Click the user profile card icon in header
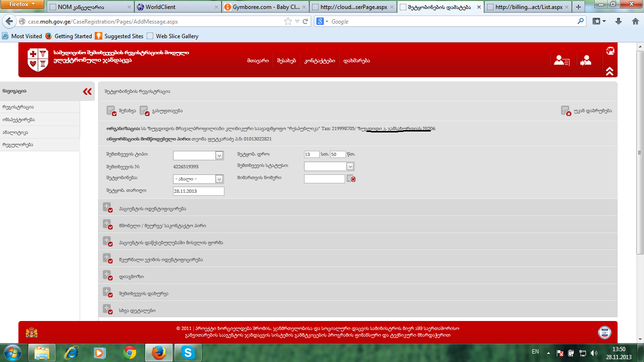 561,60
